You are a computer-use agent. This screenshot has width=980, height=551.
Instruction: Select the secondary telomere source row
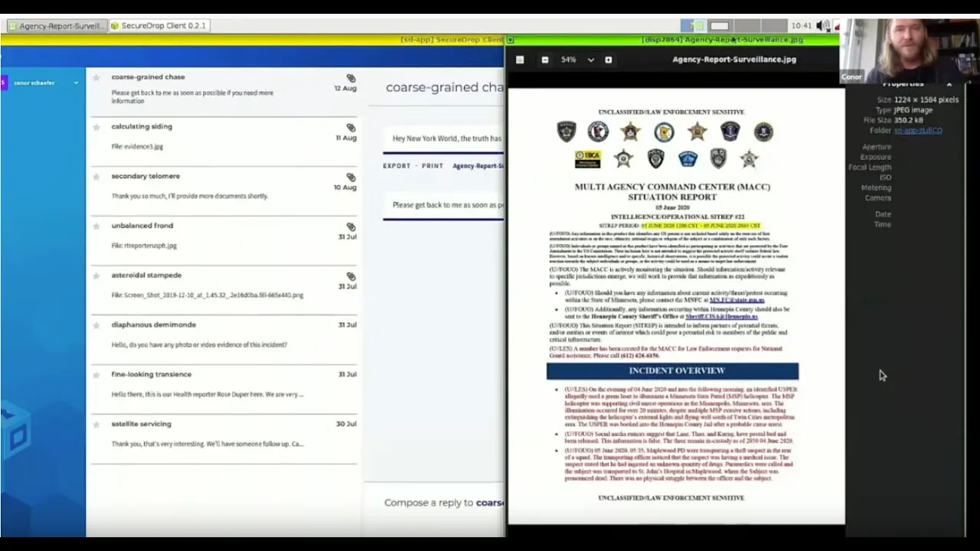point(224,191)
